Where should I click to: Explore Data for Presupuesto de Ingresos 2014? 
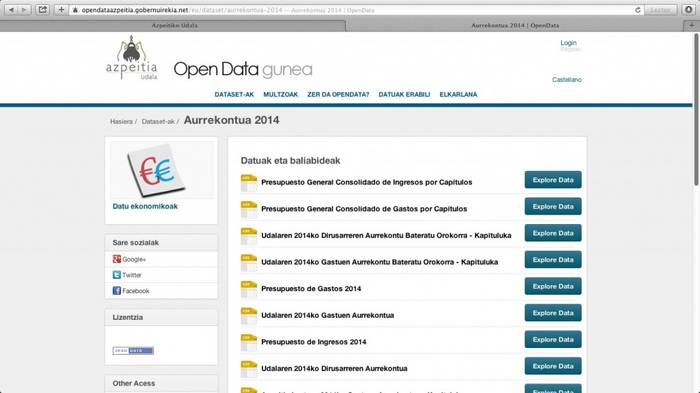[x=553, y=339]
